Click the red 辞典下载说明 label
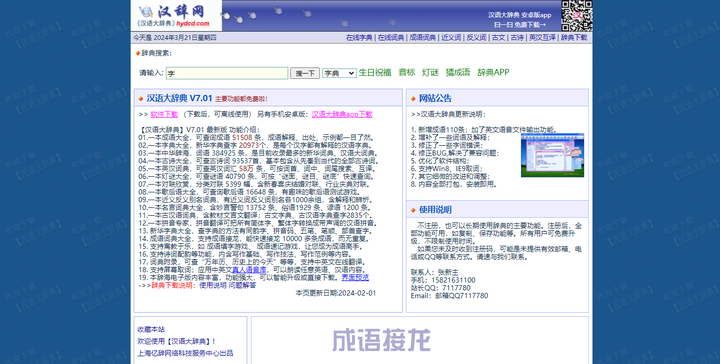Image resolution: width=720 pixels, height=364 pixels. coord(174,285)
